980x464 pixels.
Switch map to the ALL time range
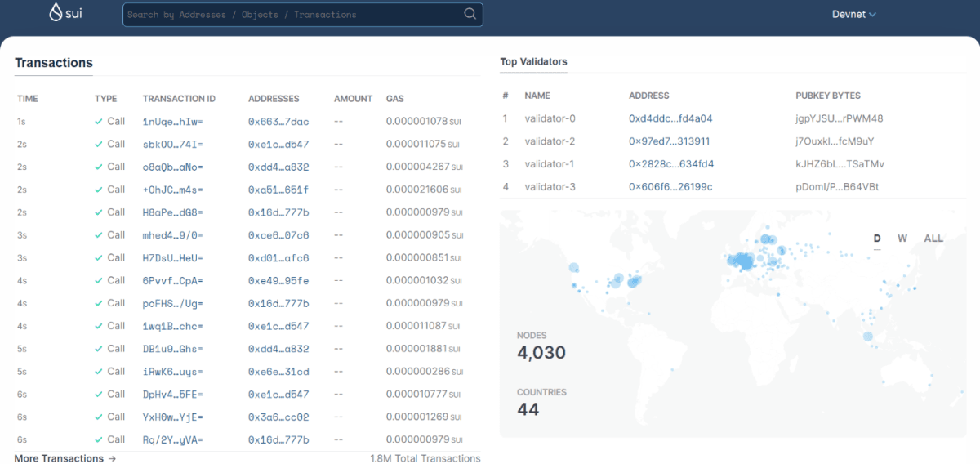click(933, 239)
